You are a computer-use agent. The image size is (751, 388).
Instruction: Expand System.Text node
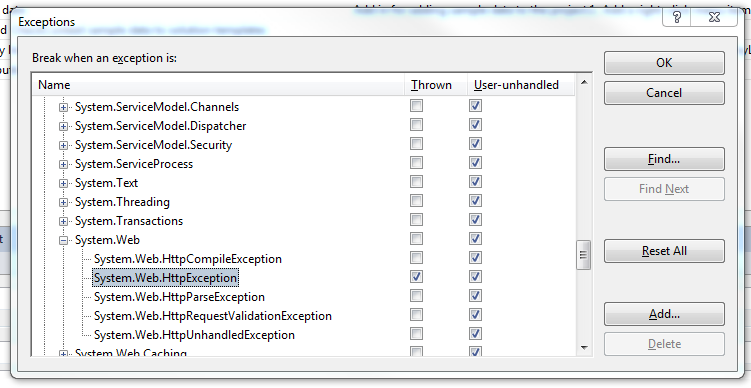point(63,184)
